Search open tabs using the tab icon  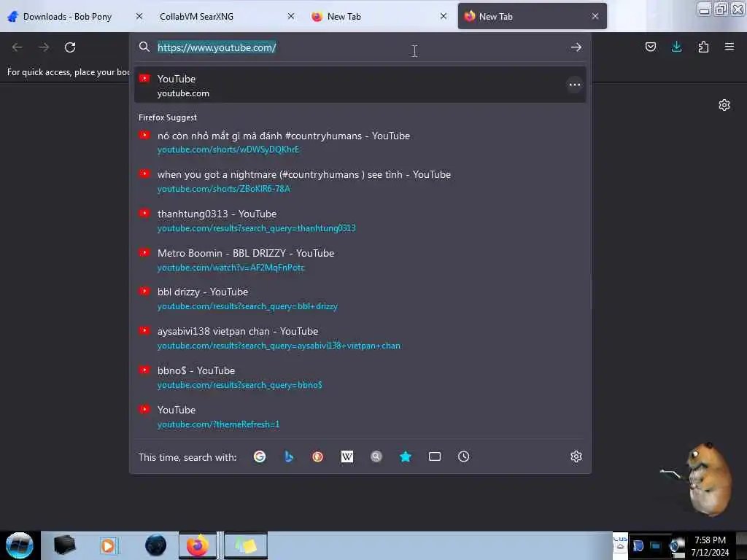tap(435, 456)
